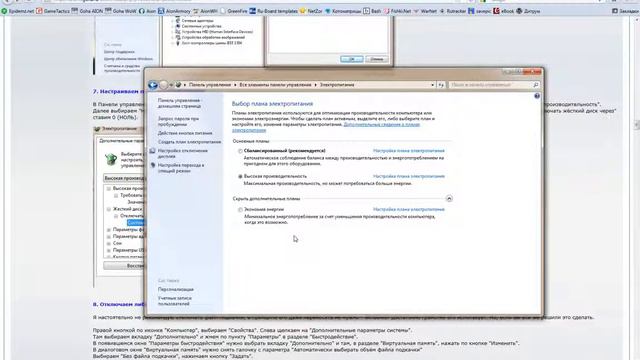640x360 pixels.
Task: Open the eBook bookmark
Action: pyautogui.click(x=503, y=11)
